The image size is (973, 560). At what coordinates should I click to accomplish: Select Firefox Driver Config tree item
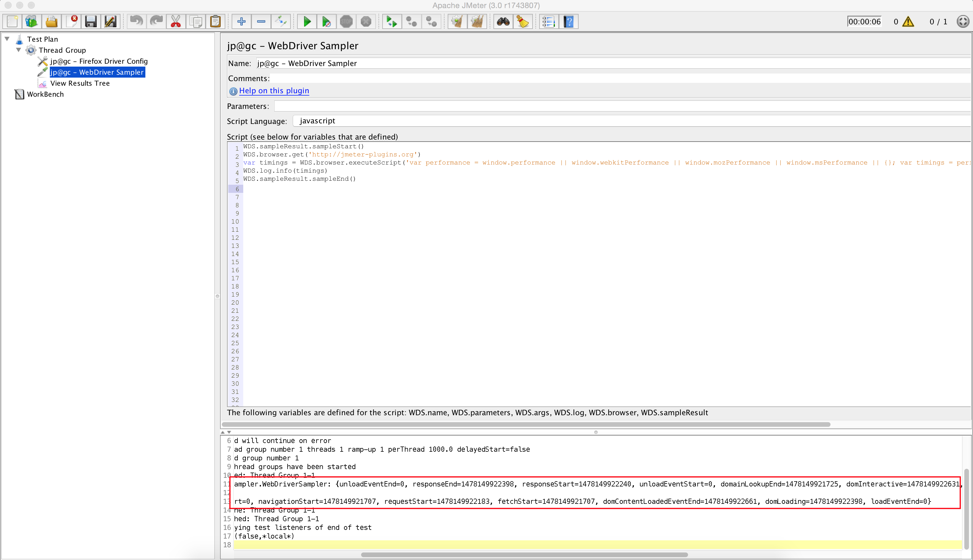(x=98, y=61)
